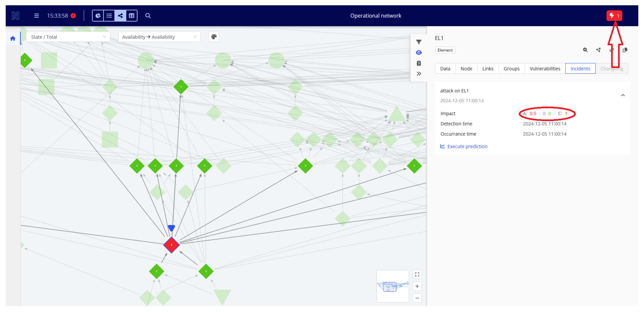Switch to the Vulnerabilities tab
This screenshot has height=312, width=644.
(545, 69)
